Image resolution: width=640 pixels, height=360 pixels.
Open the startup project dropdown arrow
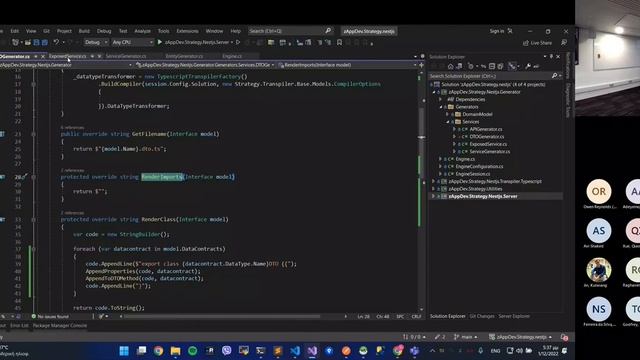[x=232, y=42]
